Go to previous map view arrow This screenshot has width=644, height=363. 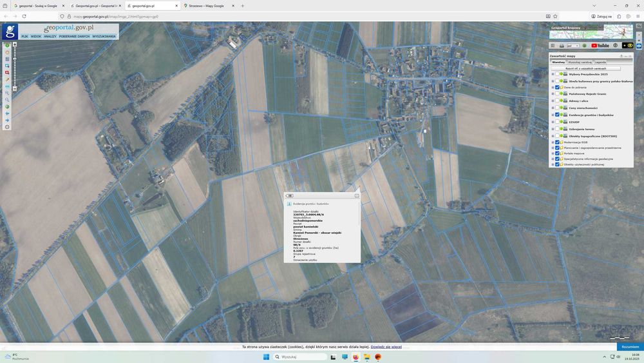click(7, 113)
